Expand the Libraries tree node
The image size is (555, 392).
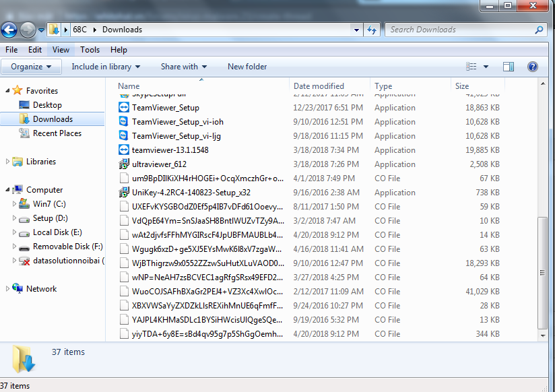(7, 162)
